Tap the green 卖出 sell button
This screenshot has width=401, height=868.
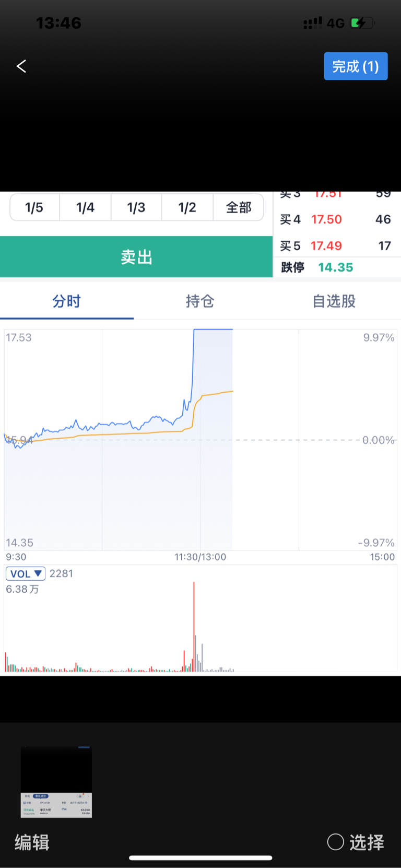point(136,256)
